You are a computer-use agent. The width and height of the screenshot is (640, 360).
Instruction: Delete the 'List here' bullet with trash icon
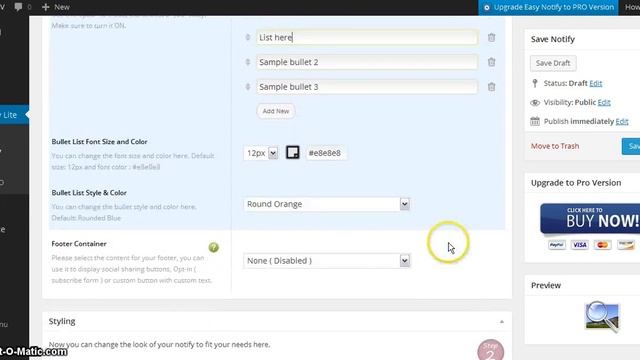491,38
